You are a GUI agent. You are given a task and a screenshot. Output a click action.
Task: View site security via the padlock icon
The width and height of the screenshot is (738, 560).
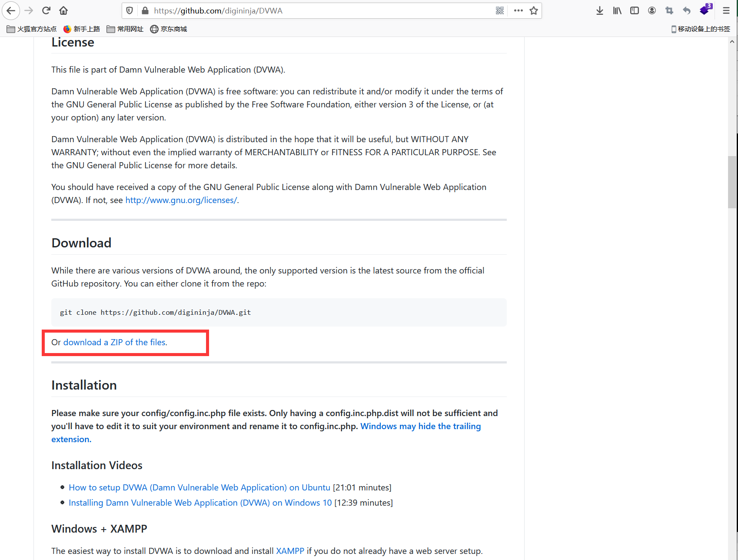tap(145, 10)
